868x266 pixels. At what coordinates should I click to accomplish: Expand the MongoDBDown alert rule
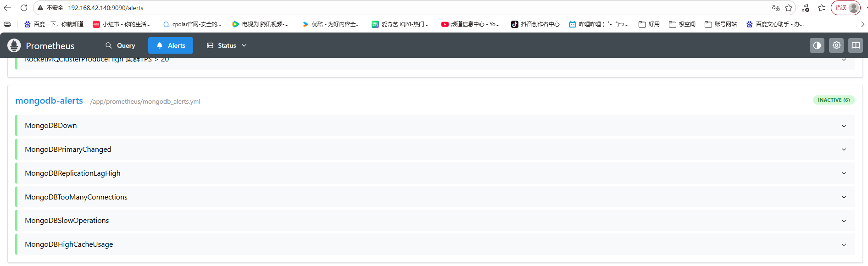pyautogui.click(x=50, y=126)
